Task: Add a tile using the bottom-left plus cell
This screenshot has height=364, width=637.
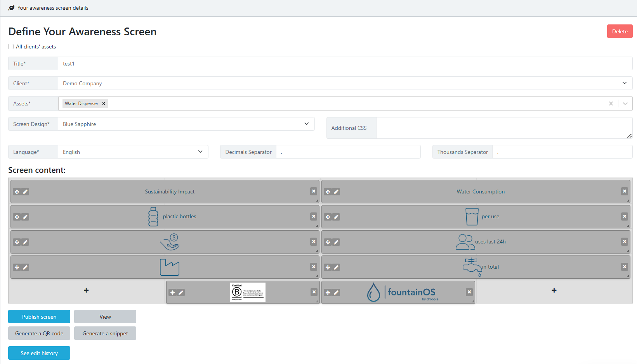Action: (x=86, y=290)
